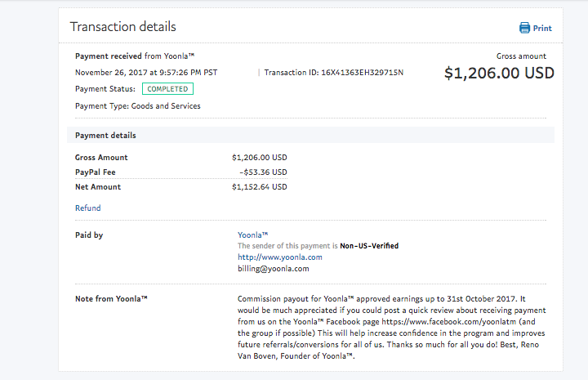Click the Refund link
This screenshot has height=380, width=588.
point(87,208)
